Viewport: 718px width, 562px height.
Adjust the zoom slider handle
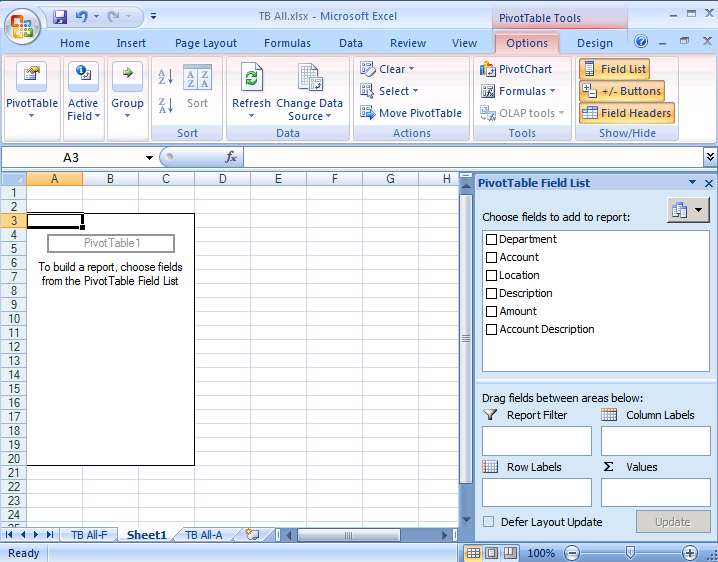point(631,553)
